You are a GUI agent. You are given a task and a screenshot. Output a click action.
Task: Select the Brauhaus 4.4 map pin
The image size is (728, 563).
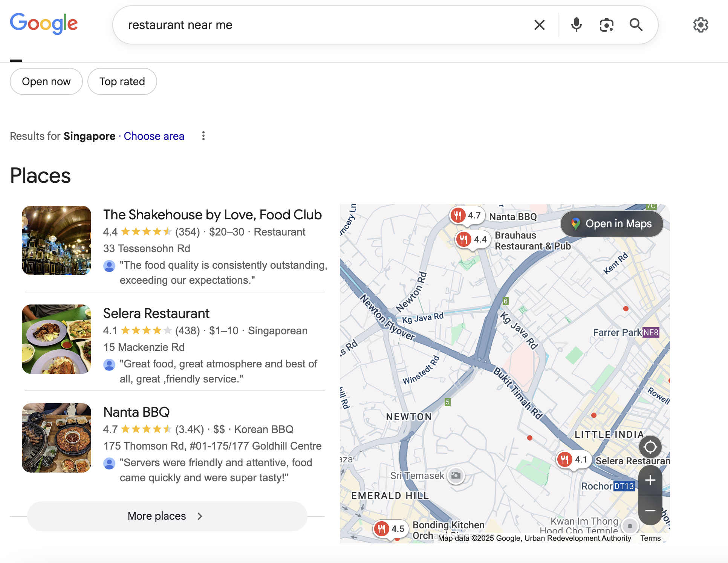(473, 240)
